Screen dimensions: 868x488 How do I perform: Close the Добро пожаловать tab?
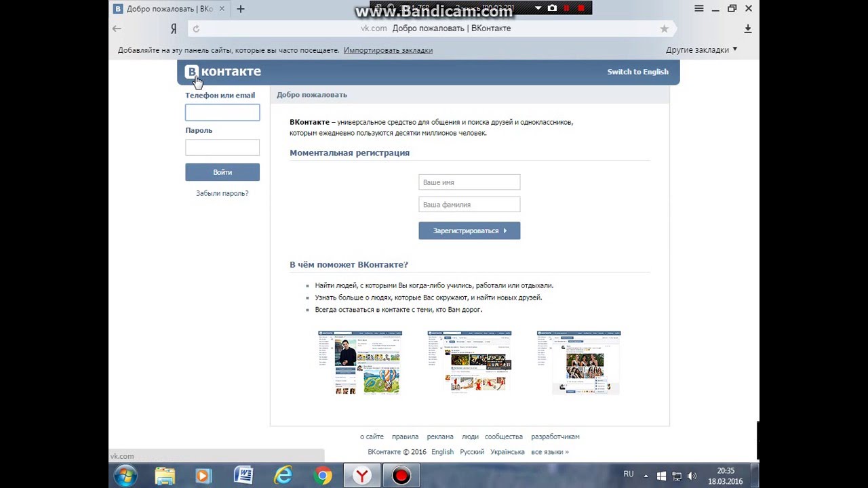222,9
